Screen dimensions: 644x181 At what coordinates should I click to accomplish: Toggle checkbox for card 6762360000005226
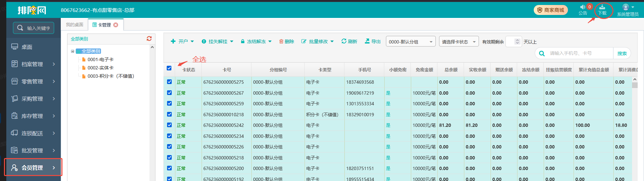169,146
